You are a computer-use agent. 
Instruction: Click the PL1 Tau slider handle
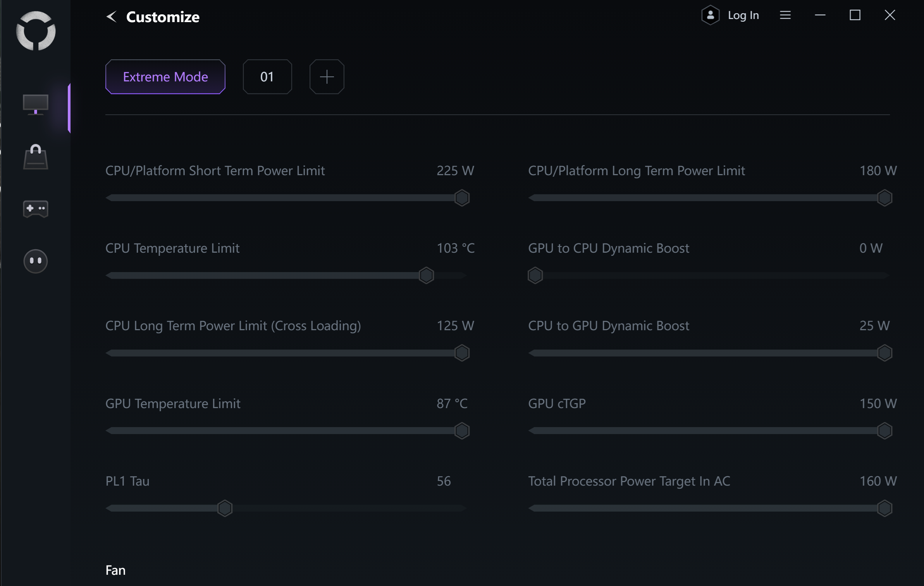[x=225, y=508]
